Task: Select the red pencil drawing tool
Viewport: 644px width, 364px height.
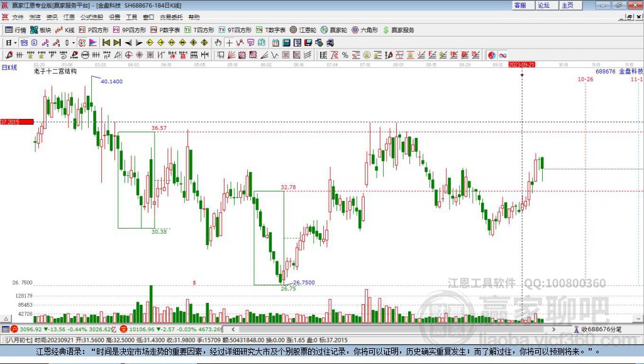Action: click(x=9, y=55)
